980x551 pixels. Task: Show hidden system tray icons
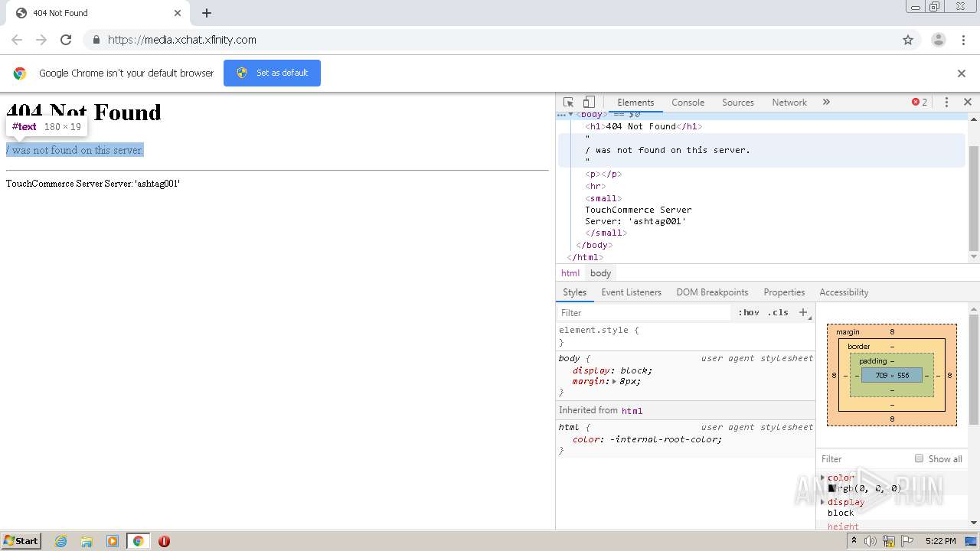pos(854,540)
